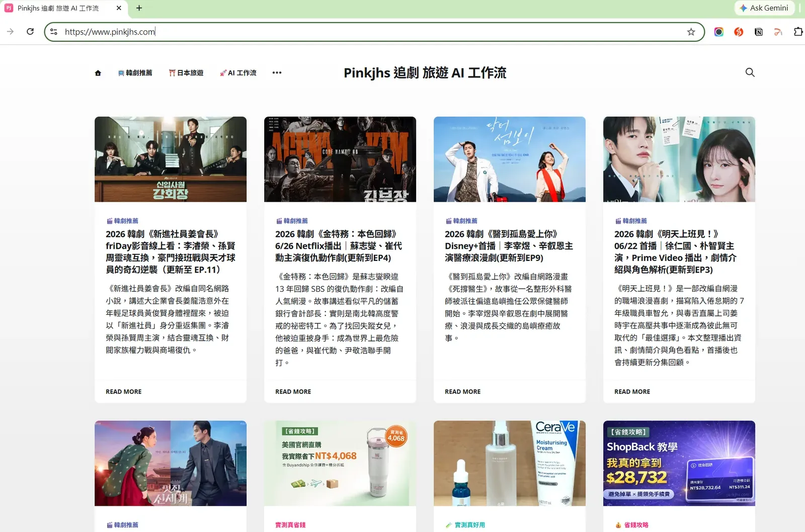The image size is (805, 532).
Task: Click READ MORE under 新進社員姜會長 article
Action: coord(123,391)
